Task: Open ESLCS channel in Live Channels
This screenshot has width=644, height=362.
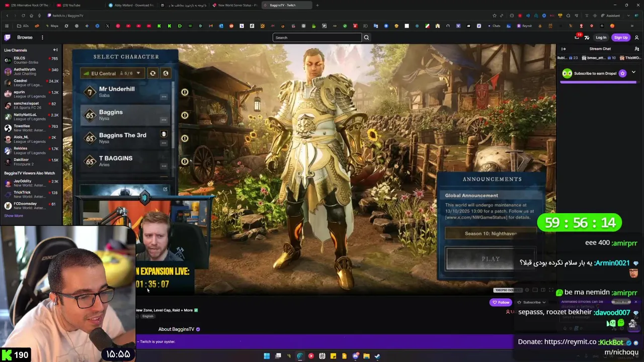Action: (x=31, y=60)
